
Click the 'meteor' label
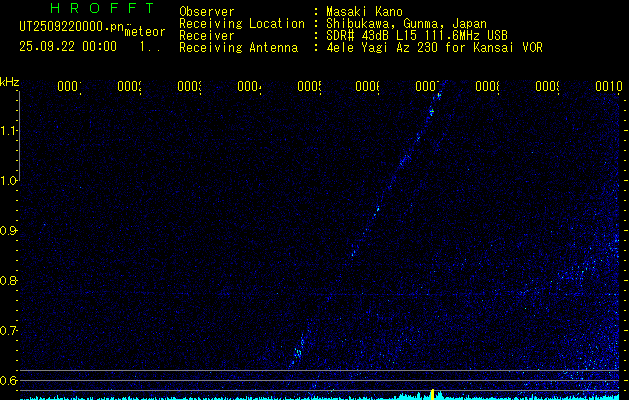(145, 31)
